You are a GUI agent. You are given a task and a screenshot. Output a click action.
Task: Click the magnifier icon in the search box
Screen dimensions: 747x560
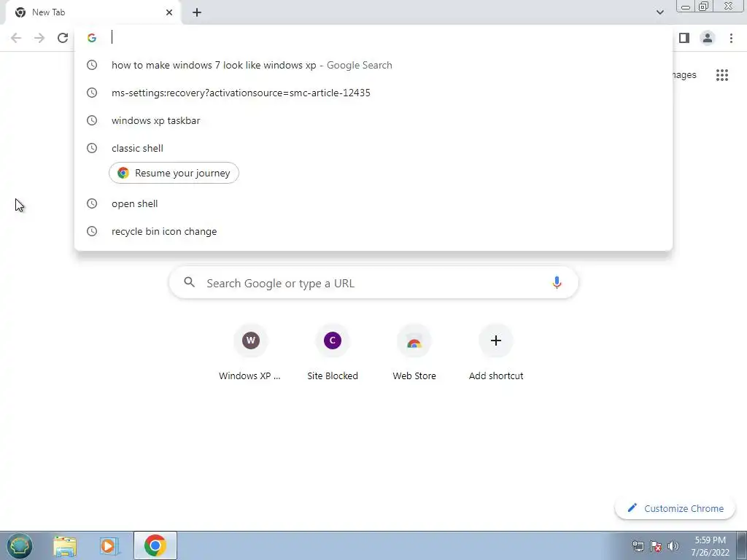[189, 282]
